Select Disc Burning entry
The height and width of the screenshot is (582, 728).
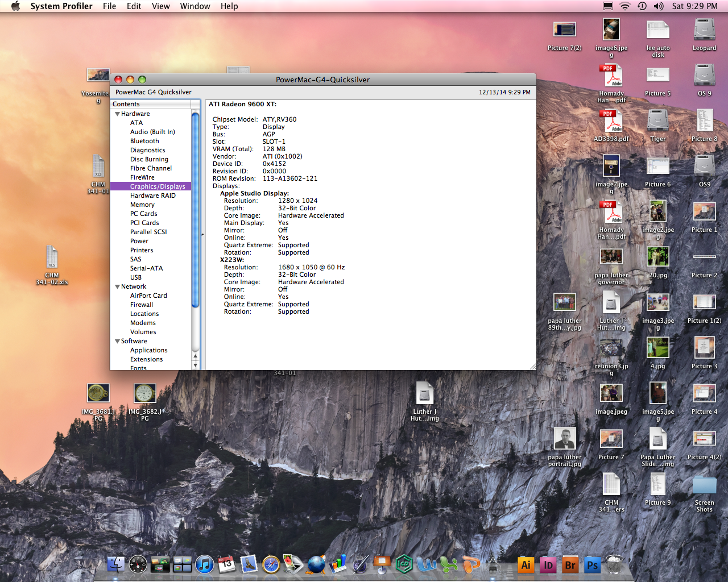pos(149,159)
